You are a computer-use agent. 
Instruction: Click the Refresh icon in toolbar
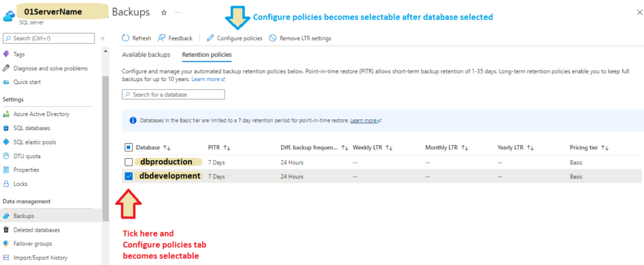126,38
